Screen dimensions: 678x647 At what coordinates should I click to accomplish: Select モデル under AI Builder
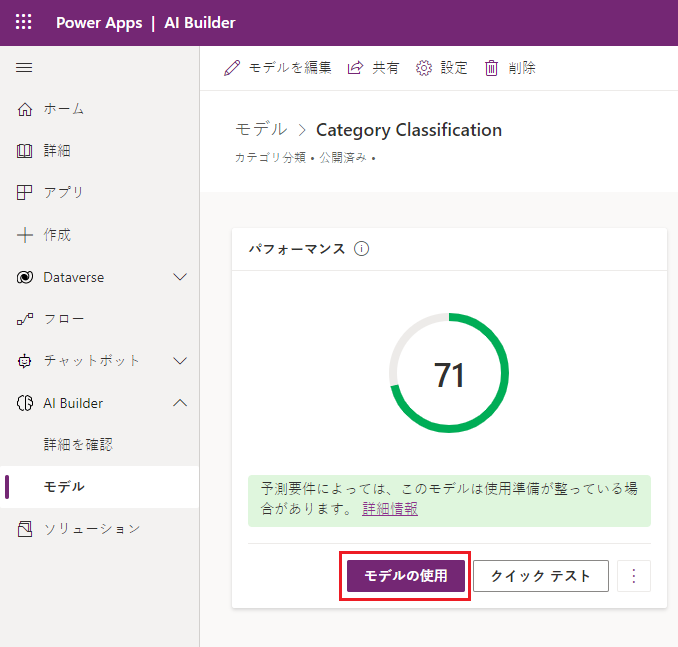[x=99, y=487]
